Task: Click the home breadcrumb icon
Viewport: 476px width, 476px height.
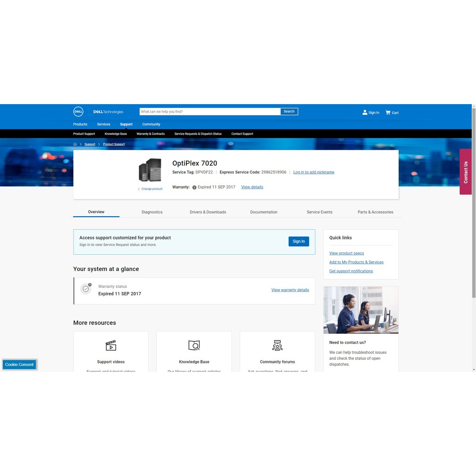Action: 75,144
